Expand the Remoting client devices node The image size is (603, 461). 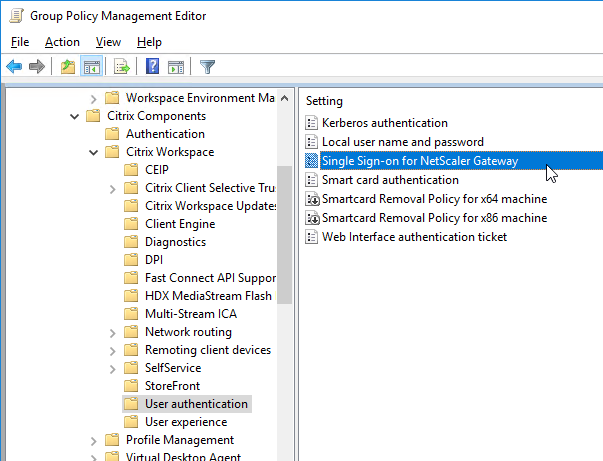click(112, 351)
